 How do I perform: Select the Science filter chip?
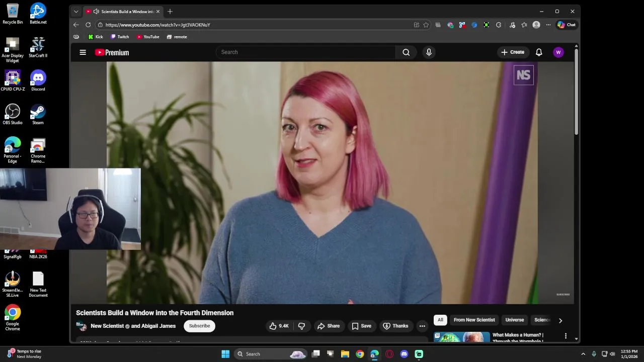pyautogui.click(x=542, y=320)
